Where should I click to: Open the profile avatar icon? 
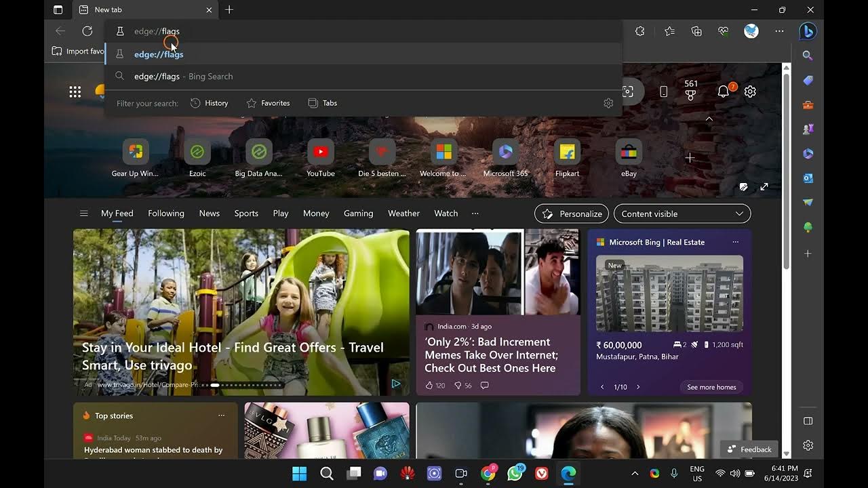tap(751, 31)
